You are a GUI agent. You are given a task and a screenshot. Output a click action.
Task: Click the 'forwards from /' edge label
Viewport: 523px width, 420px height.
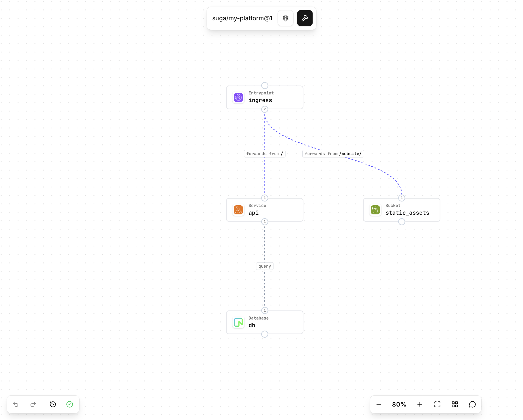265,153
